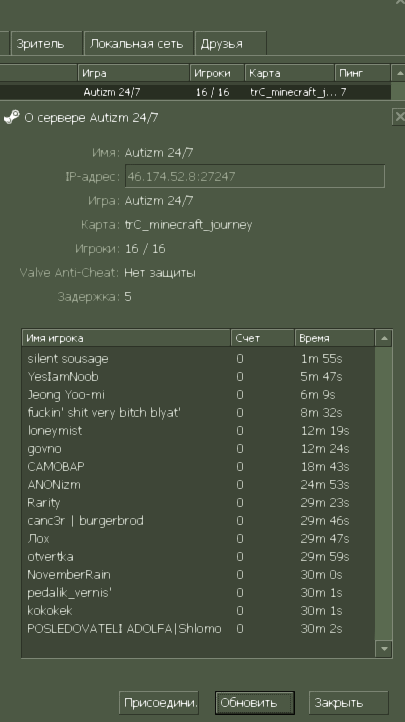
Task: Switch to Локальная сеть tab
Action: 138,44
